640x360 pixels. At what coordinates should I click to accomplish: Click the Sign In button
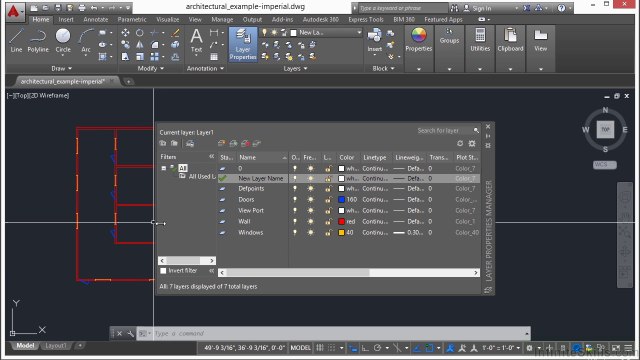pos(478,8)
